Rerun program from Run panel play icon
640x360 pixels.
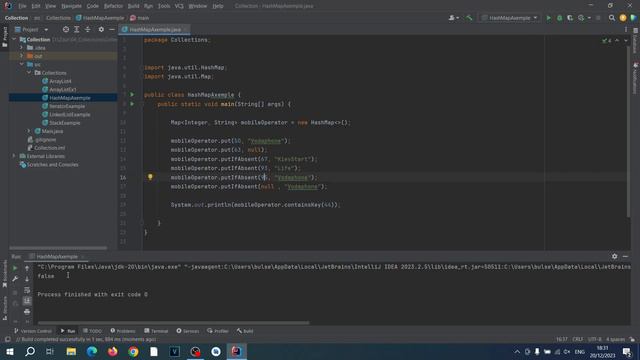[15, 268]
